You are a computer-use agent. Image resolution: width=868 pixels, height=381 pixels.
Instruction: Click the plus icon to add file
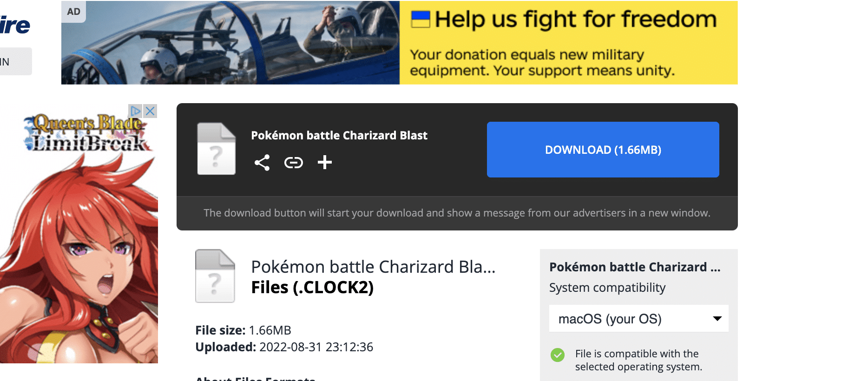pos(325,162)
